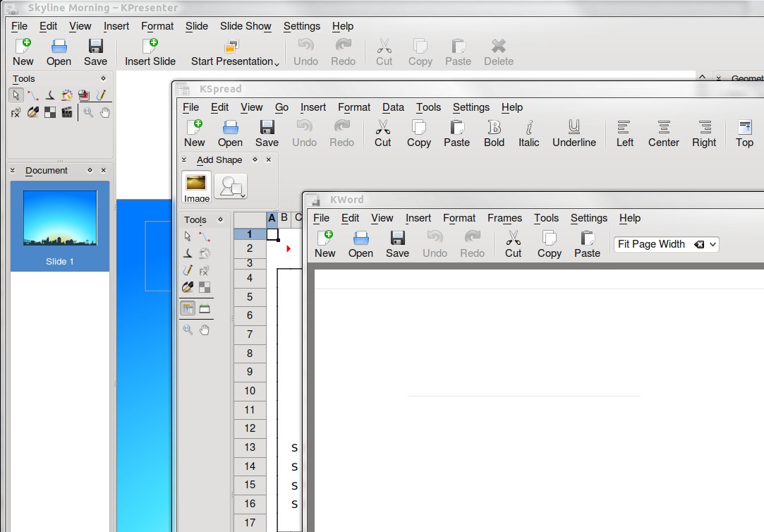Click the Italic icon in KSpread toolbar

pyautogui.click(x=528, y=133)
